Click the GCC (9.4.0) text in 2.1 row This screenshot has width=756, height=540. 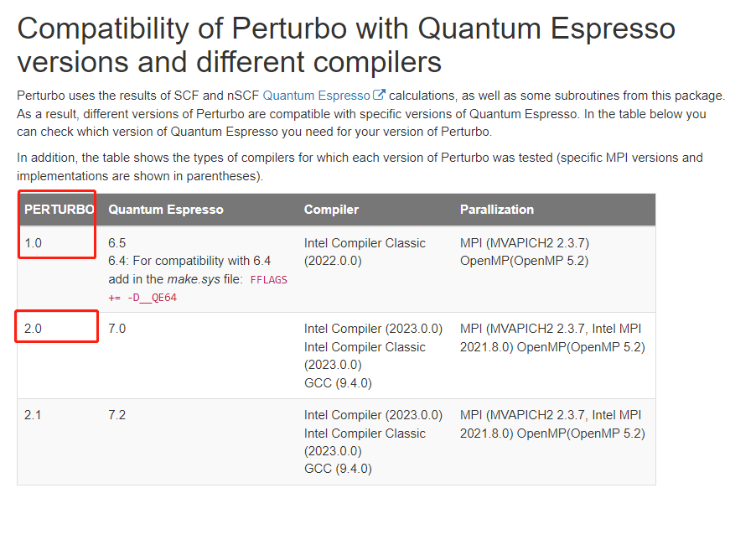(x=338, y=469)
